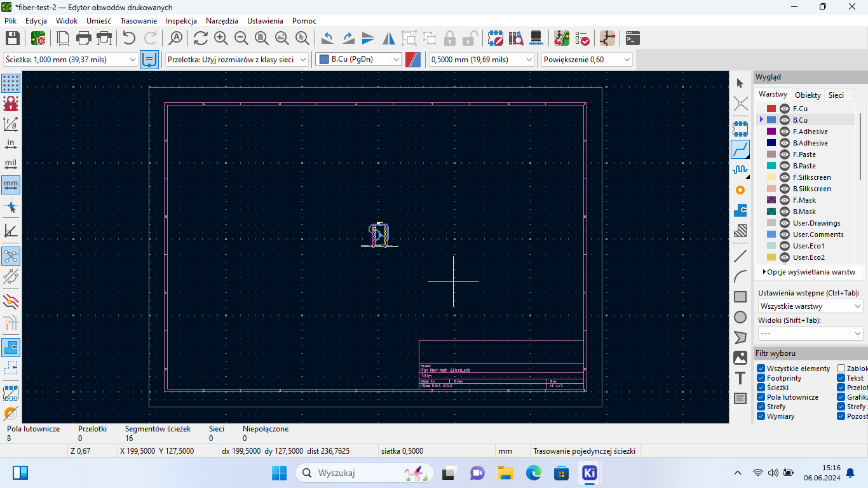Viewport: 868px width, 488px height.
Task: Open the 3D viewer
Action: 536,38
